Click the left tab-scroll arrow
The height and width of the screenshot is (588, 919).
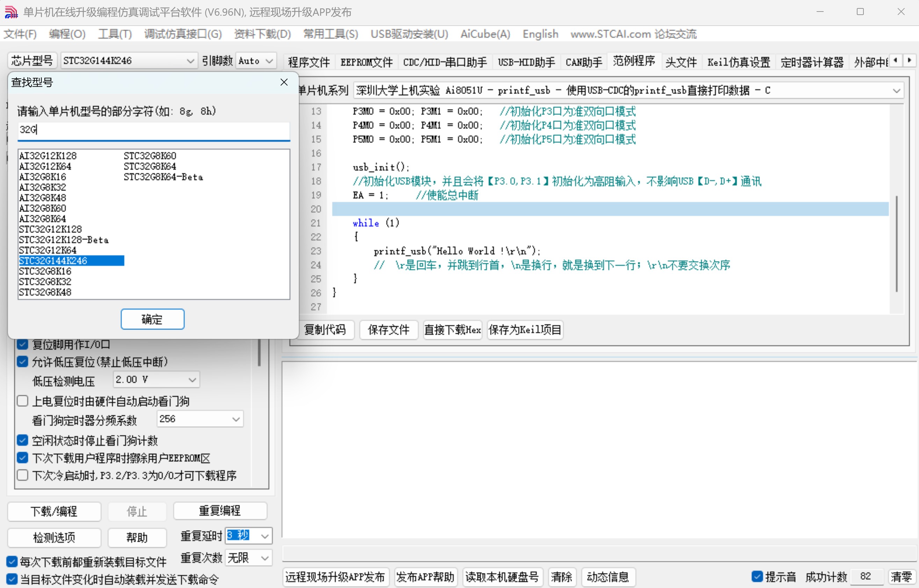point(895,60)
